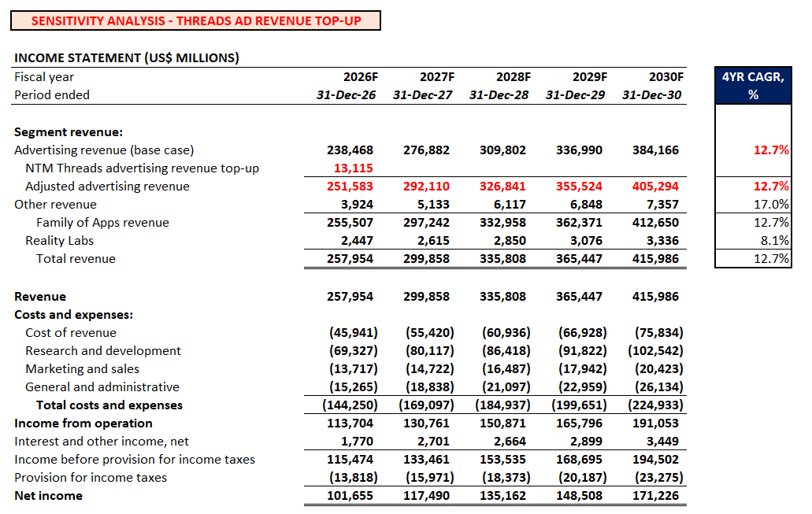Click the 2028F column header
This screenshot has width=812, height=514.
514,76
